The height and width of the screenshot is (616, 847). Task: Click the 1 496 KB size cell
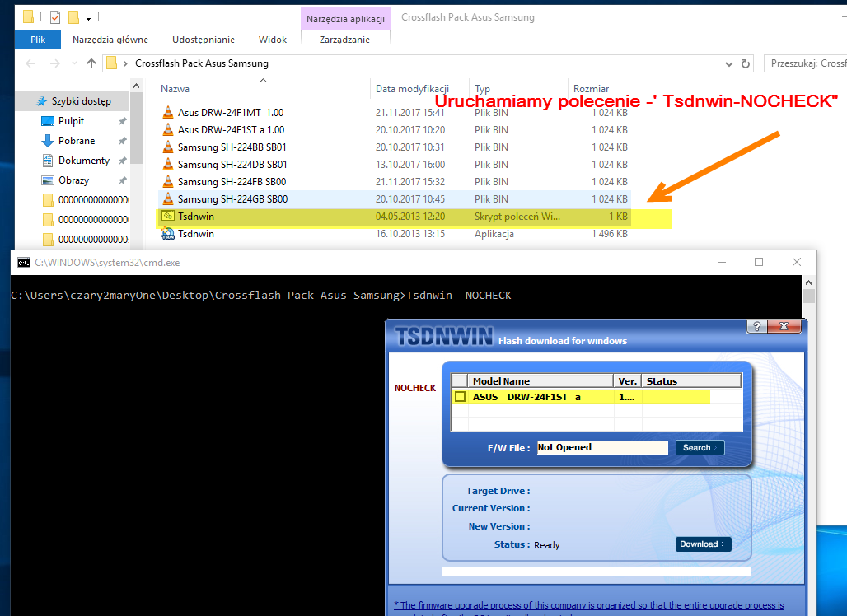[610, 234]
